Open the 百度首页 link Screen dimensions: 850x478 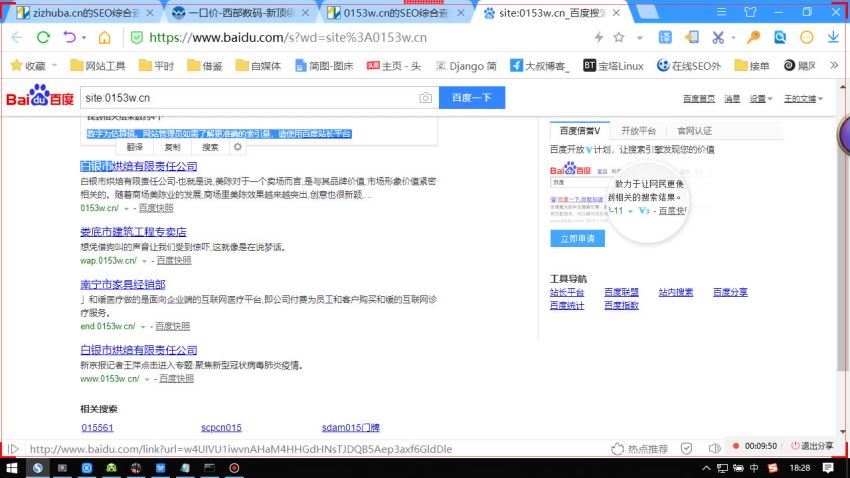click(x=699, y=98)
